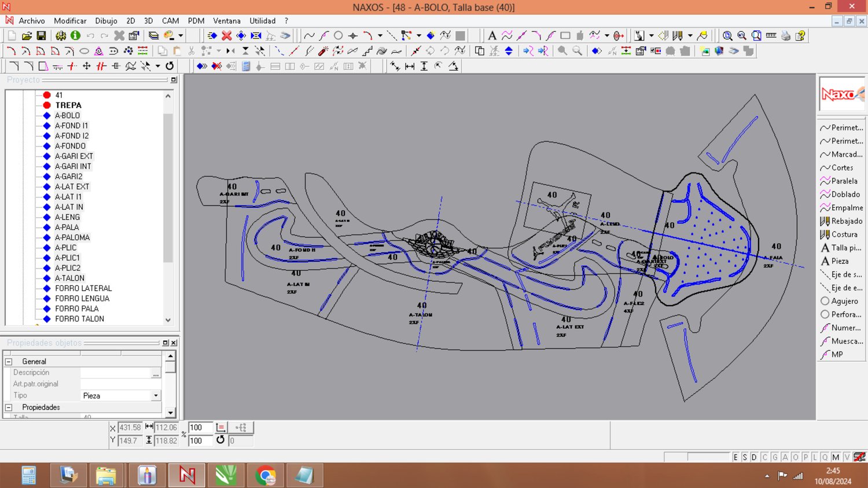This screenshot has width=868, height=488.
Task: Click the Naxos logo in right panel
Action: (x=842, y=94)
